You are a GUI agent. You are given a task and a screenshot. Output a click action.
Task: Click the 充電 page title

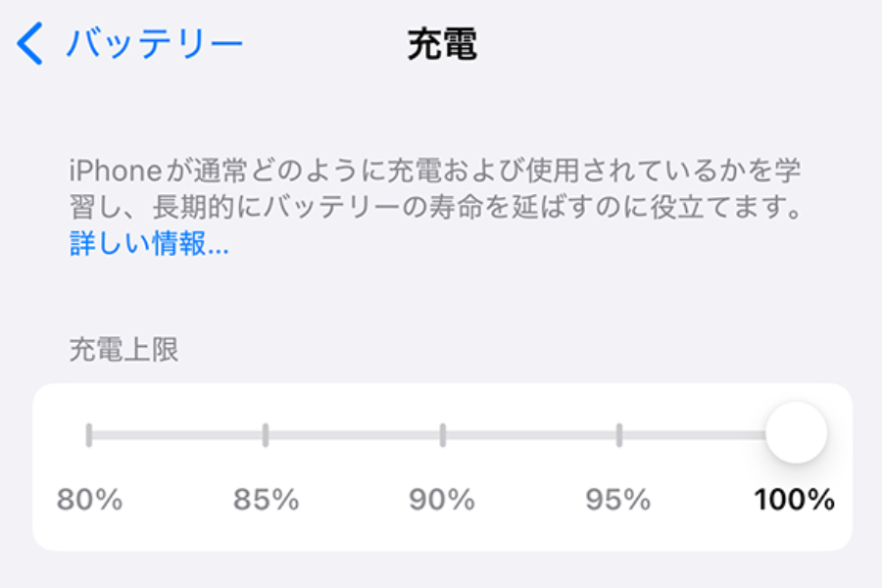click(442, 45)
